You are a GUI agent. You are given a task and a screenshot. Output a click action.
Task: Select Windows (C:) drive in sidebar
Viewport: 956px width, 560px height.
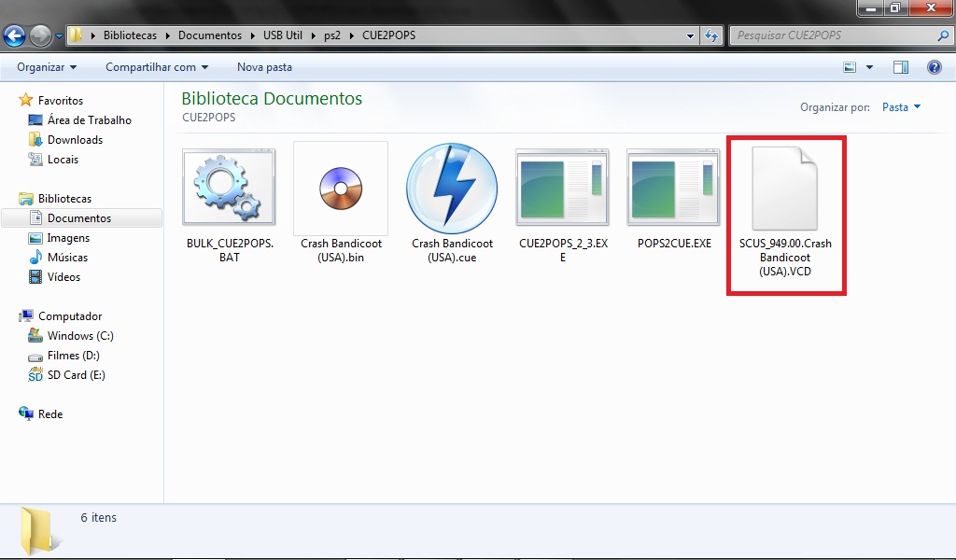click(80, 336)
